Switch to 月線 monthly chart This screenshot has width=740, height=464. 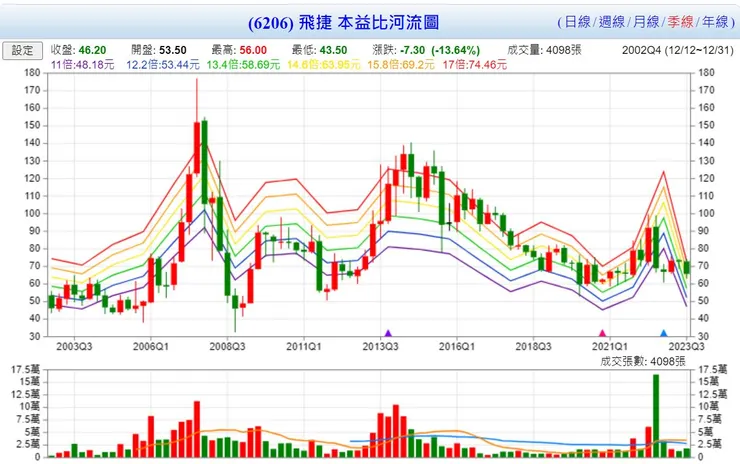646,22
